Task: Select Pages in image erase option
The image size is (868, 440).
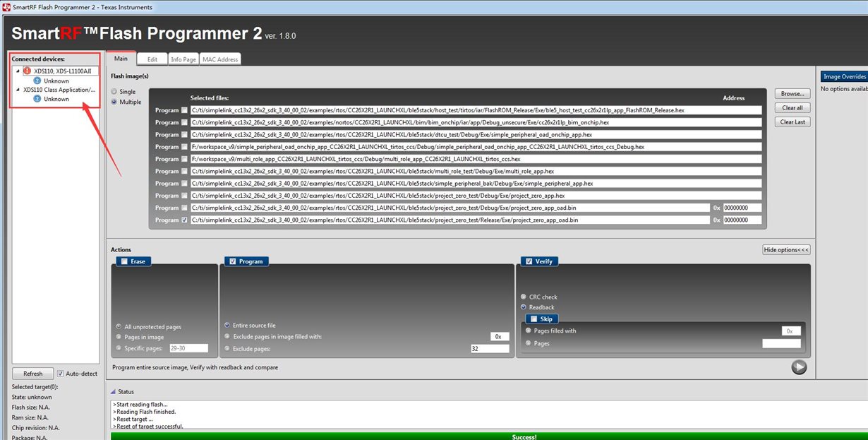Action: pyautogui.click(x=119, y=338)
